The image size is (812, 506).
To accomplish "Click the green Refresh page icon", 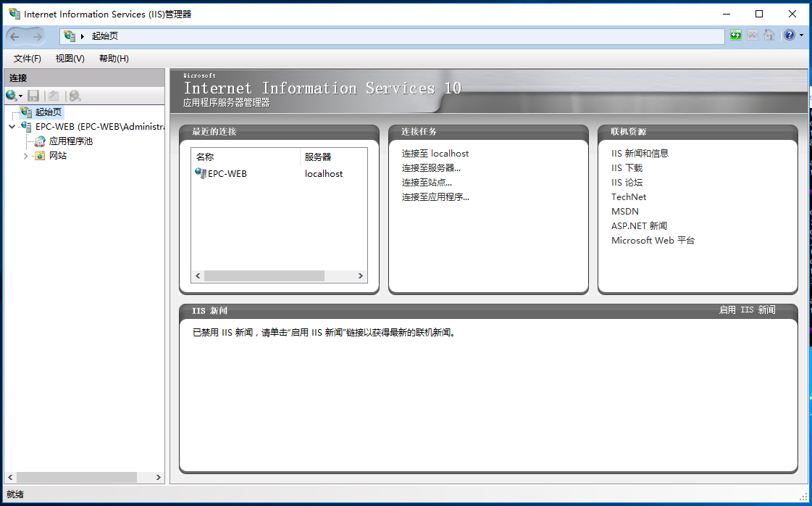I will (736, 36).
